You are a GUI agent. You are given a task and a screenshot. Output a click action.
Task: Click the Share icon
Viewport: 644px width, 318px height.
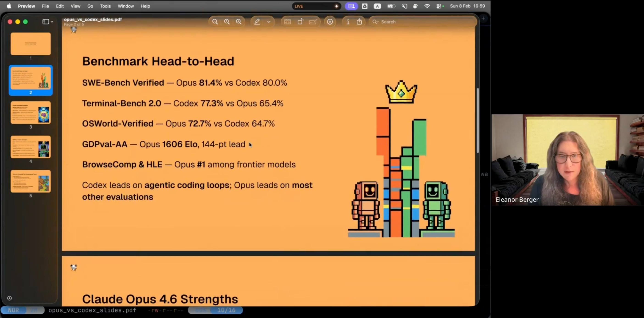(359, 22)
